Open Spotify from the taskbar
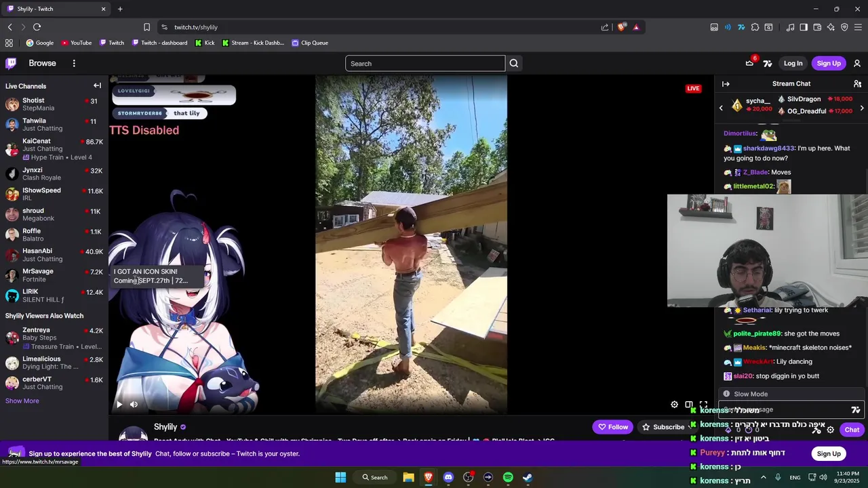Screen dimensions: 868x488 508,477
